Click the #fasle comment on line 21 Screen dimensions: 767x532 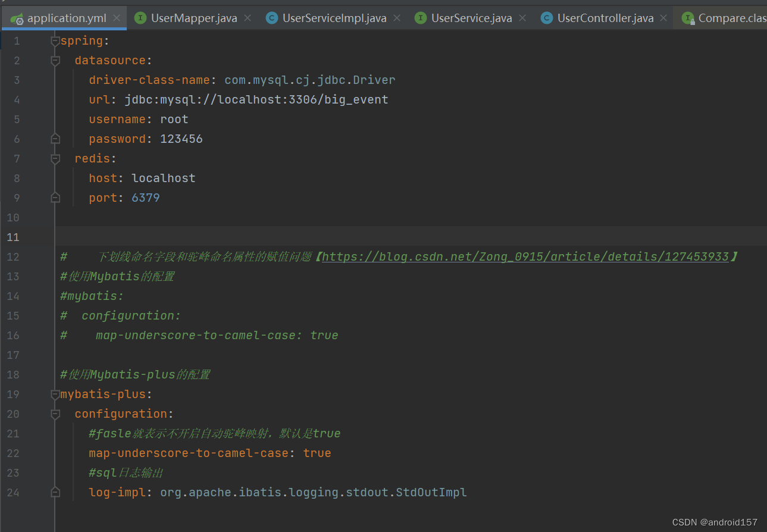tap(215, 433)
